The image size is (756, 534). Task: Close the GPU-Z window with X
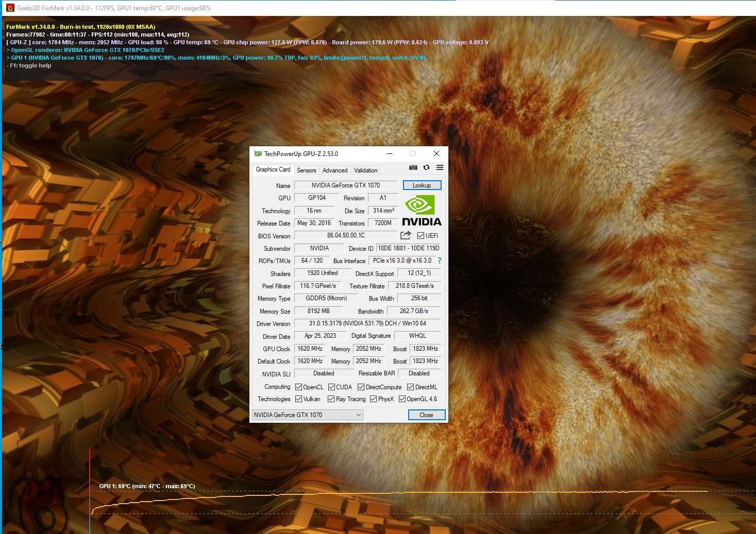(x=436, y=153)
